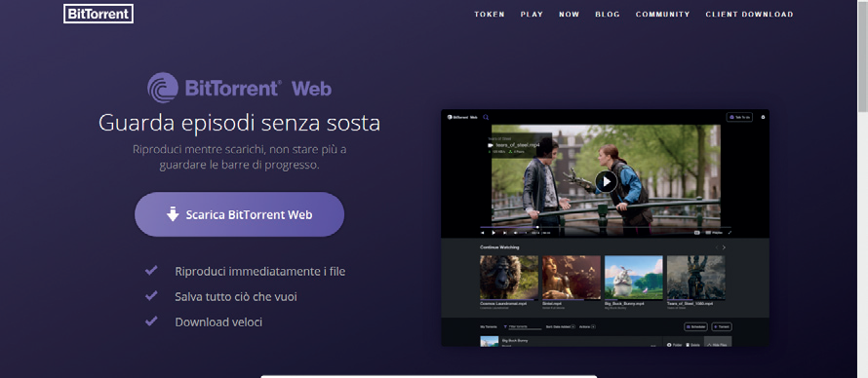Click the video progress bar
Viewport: 868px width, 378px height.
605,227
